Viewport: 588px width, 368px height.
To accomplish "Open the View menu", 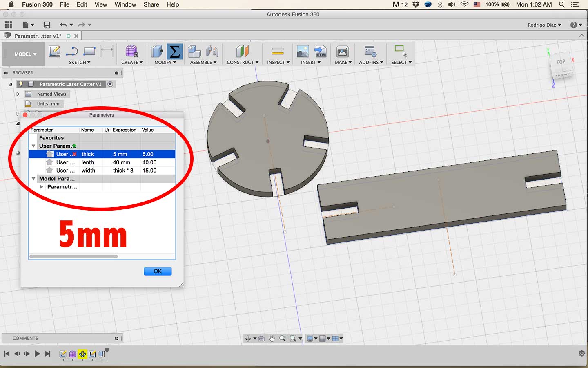I will pyautogui.click(x=101, y=4).
